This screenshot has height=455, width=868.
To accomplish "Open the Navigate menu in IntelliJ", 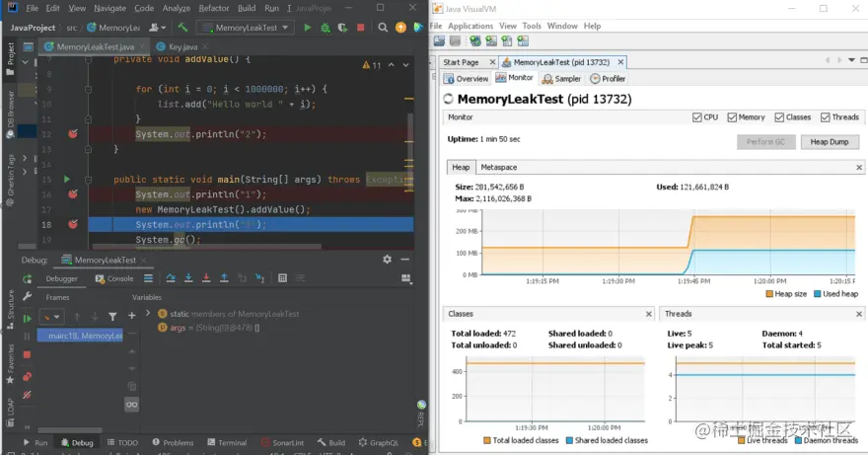I will coord(109,8).
